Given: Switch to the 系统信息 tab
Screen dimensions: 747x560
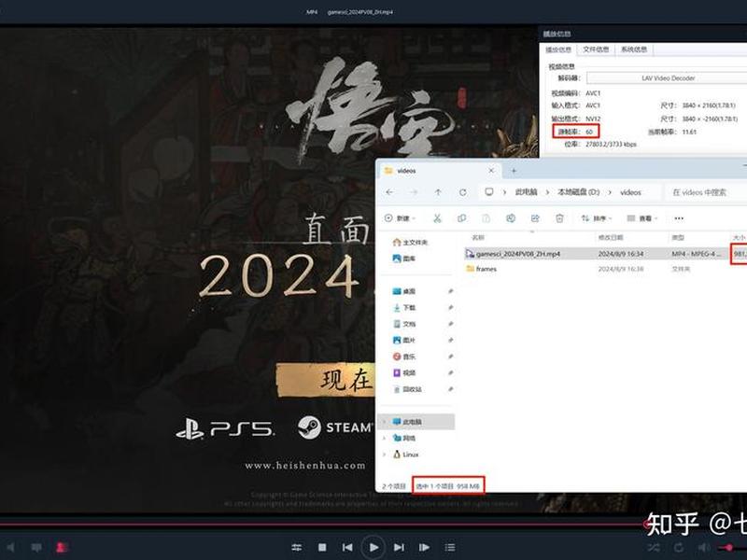Looking at the screenshot, I should click(634, 49).
